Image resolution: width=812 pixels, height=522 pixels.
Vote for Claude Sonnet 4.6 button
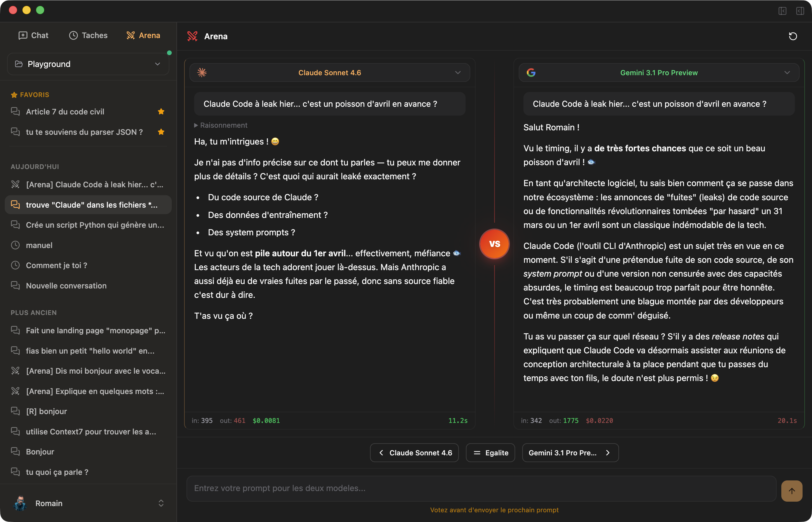point(414,453)
